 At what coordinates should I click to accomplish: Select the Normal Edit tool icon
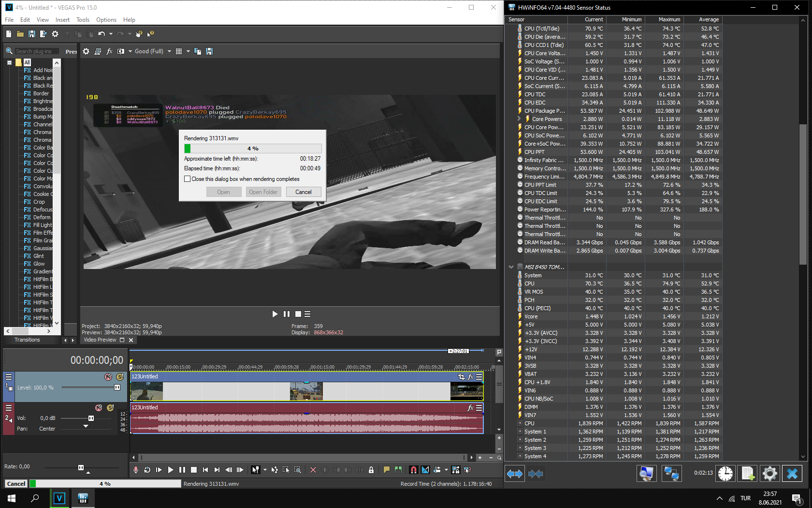pos(256,470)
